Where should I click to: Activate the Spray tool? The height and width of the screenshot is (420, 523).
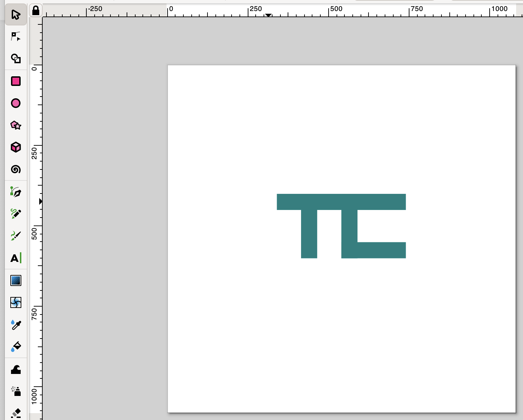(x=16, y=391)
